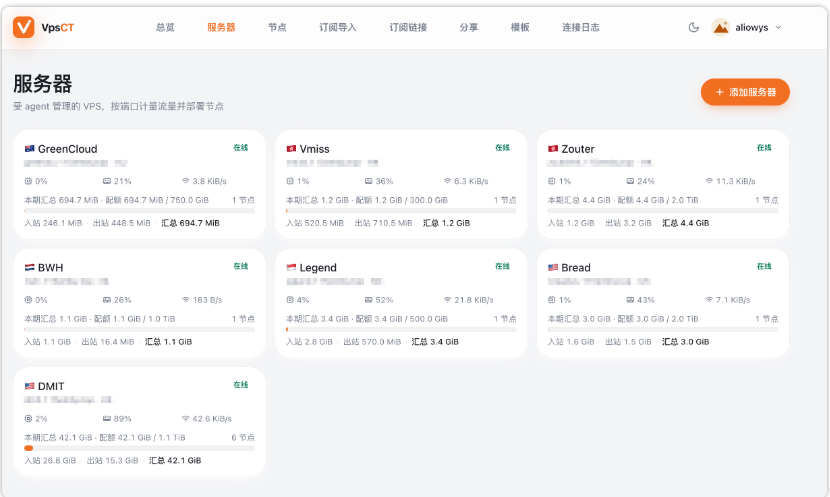The width and height of the screenshot is (830, 497).
Task: Click Vmiss traffic quota progress bar
Action: click(401, 211)
